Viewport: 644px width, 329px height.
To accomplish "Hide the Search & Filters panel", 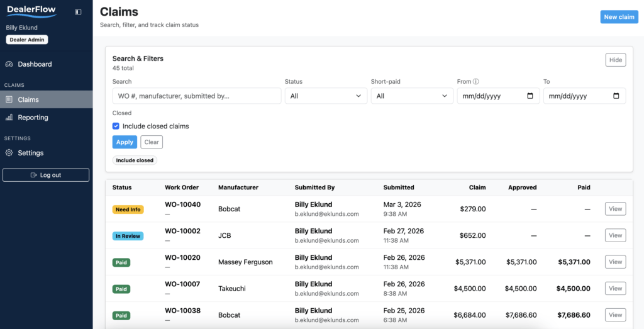I will pyautogui.click(x=615, y=60).
